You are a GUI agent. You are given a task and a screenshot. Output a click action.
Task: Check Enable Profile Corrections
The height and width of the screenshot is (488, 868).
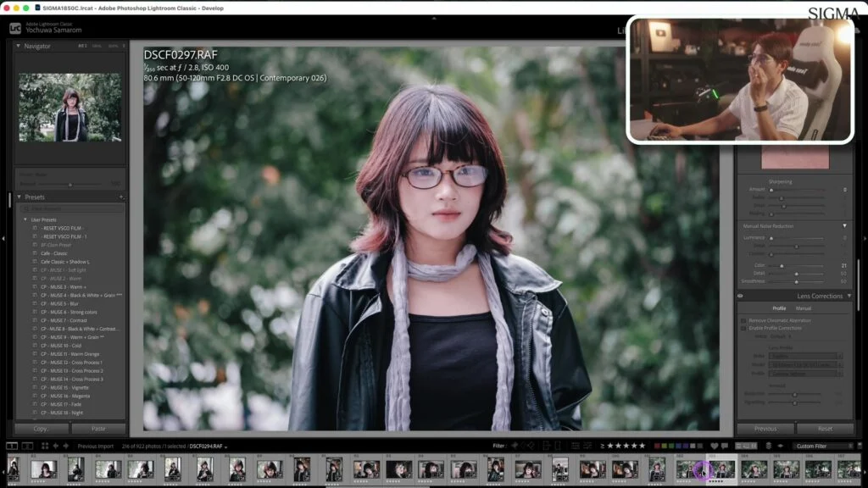[743, 329]
